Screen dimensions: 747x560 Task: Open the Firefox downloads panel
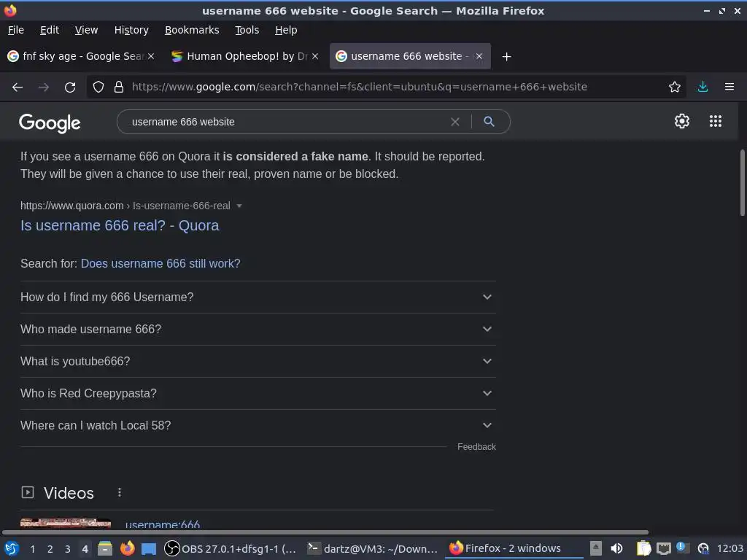tap(703, 87)
